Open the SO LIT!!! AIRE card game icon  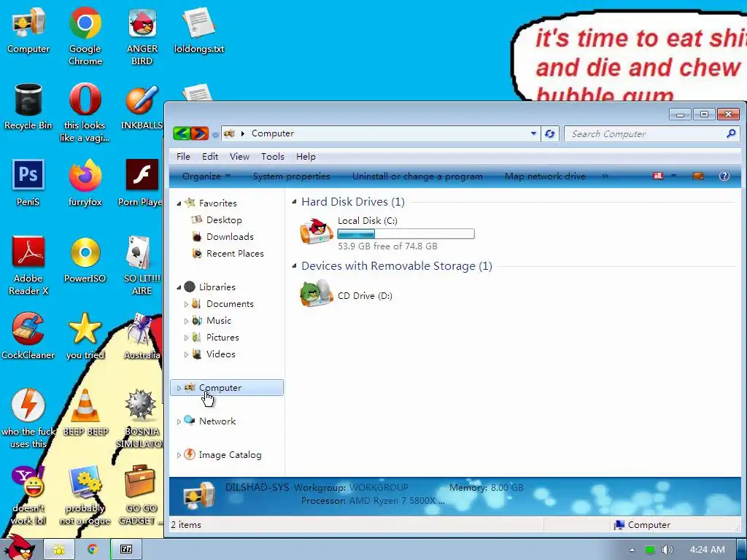142,265
